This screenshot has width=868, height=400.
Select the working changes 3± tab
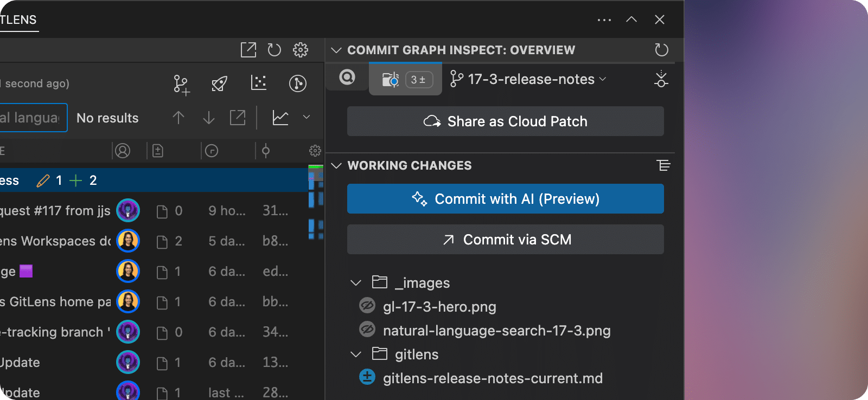406,79
